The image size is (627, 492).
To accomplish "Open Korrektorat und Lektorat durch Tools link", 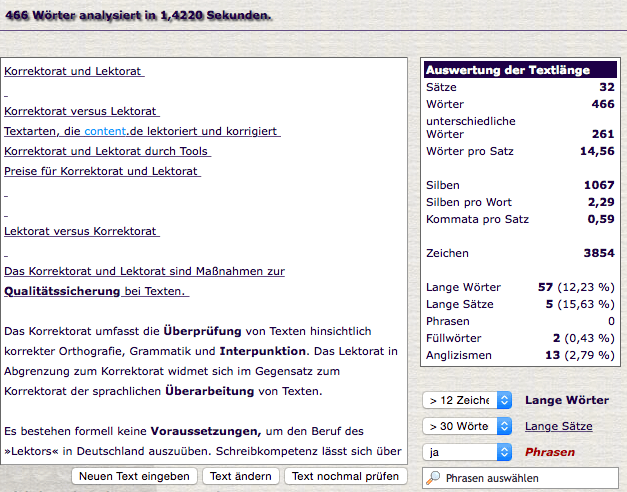I will 106,151.
